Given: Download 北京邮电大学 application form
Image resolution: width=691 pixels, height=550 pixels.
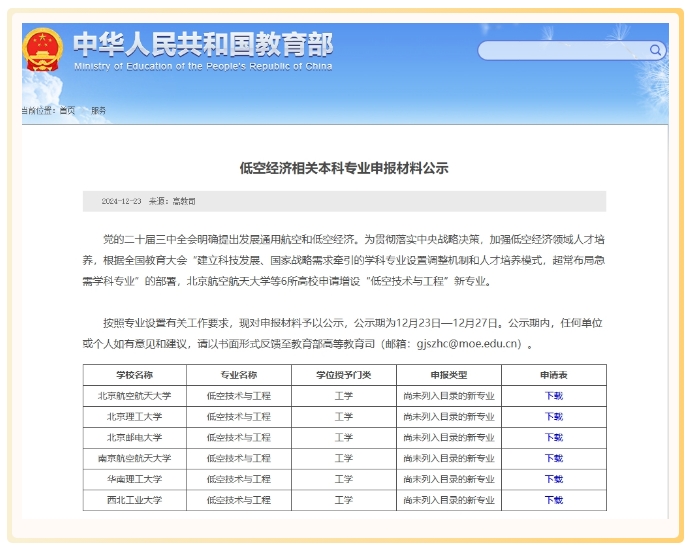Looking at the screenshot, I should click(554, 437).
